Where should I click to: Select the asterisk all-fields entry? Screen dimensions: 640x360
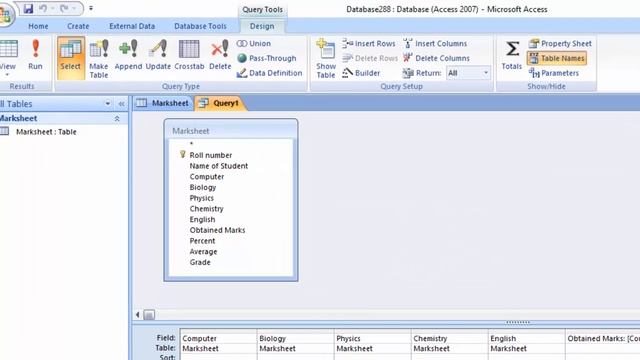pyautogui.click(x=191, y=144)
